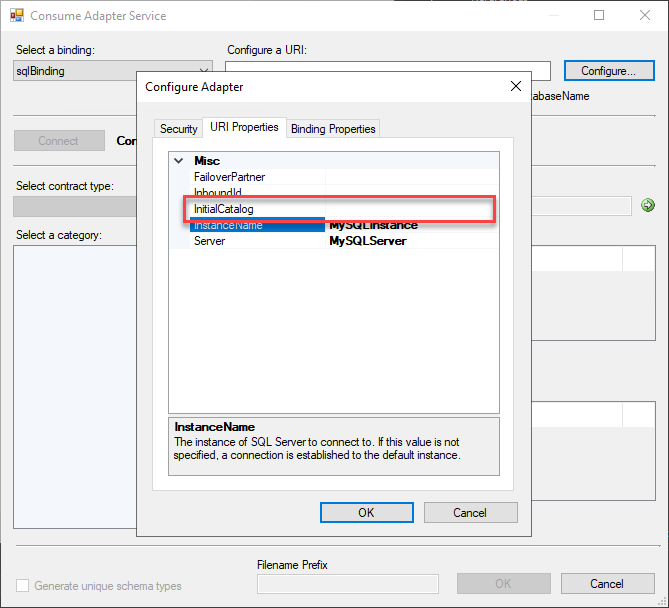Viewport: 669px width, 608px height.
Task: Click the green arrow search icon
Action: [647, 205]
